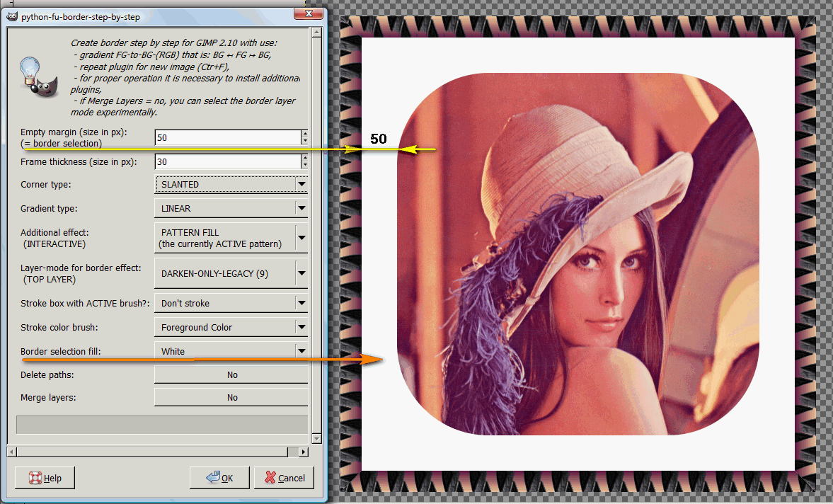Viewport: 833px width, 504px height.
Task: Increase Frame thickness with up arrow
Action: tap(304, 158)
